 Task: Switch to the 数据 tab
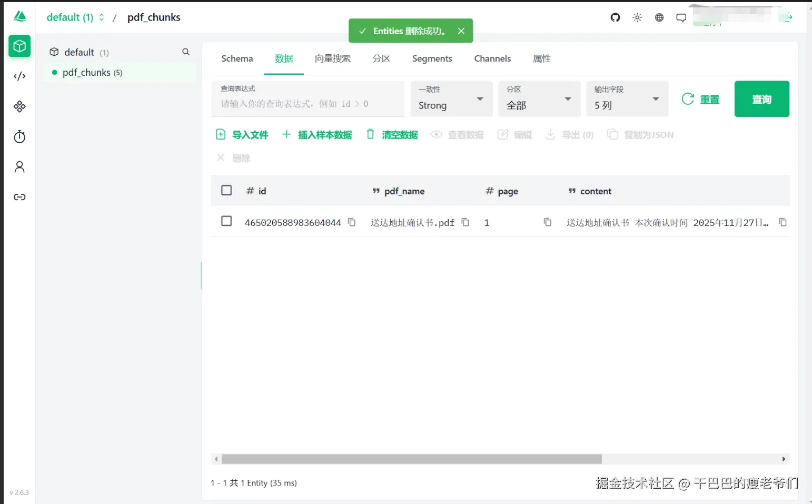[x=284, y=58]
